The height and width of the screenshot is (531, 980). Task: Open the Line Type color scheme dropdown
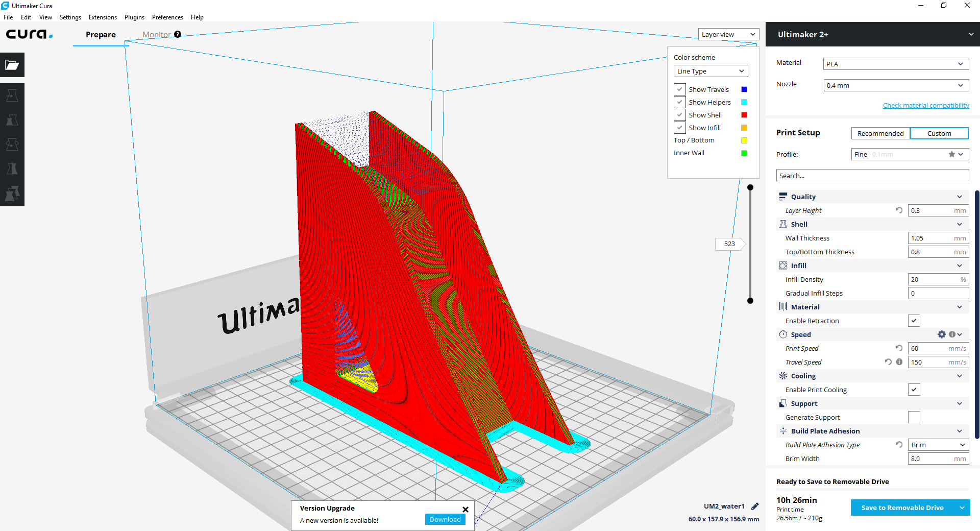pos(710,71)
